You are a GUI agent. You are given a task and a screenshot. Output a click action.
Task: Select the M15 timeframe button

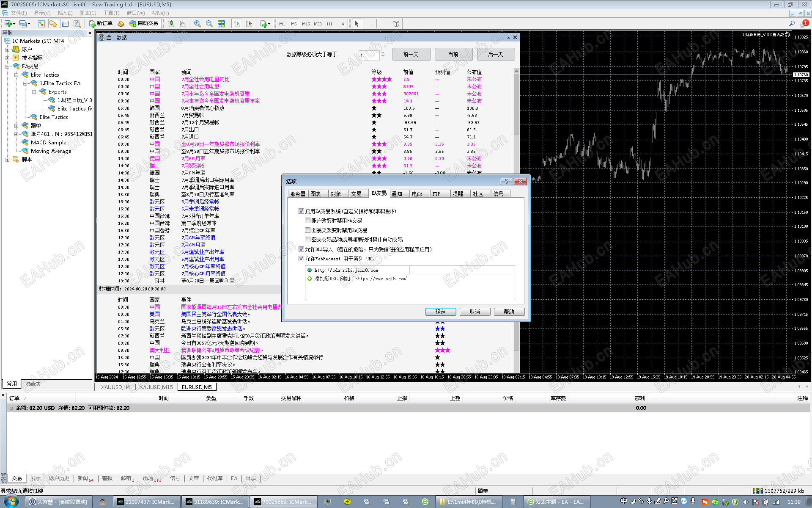click(306, 24)
